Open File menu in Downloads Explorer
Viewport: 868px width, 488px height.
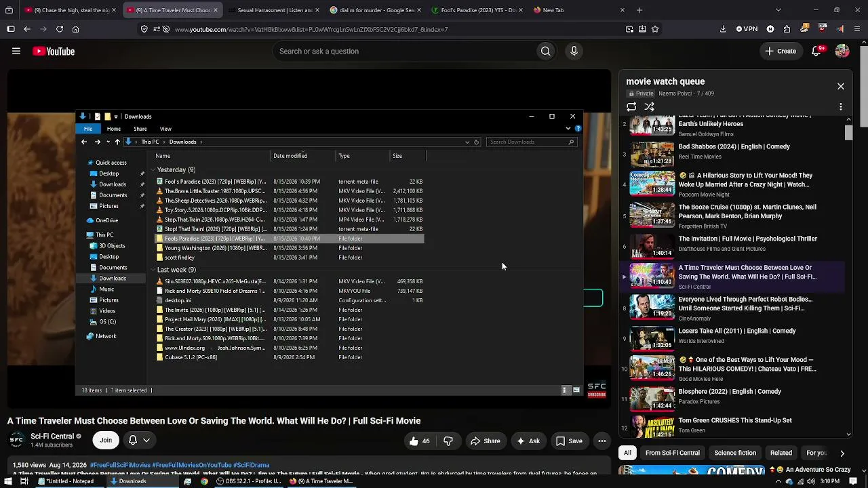pyautogui.click(x=88, y=129)
